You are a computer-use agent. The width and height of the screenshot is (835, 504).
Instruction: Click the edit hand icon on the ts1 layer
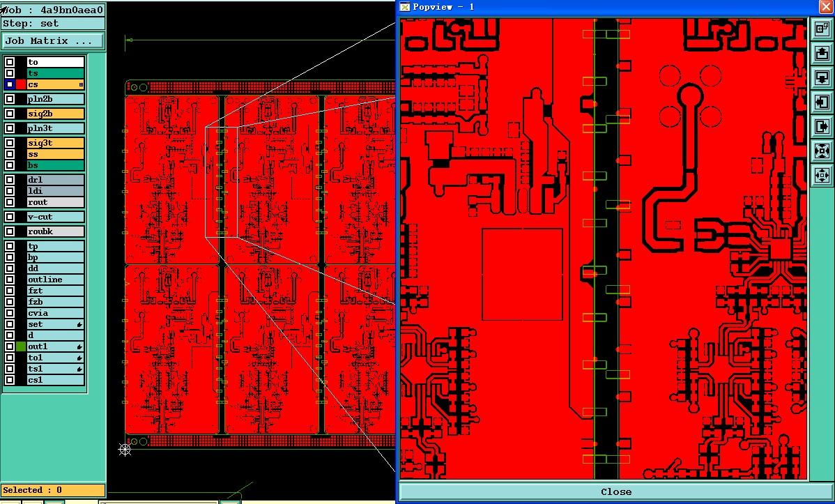(79, 369)
